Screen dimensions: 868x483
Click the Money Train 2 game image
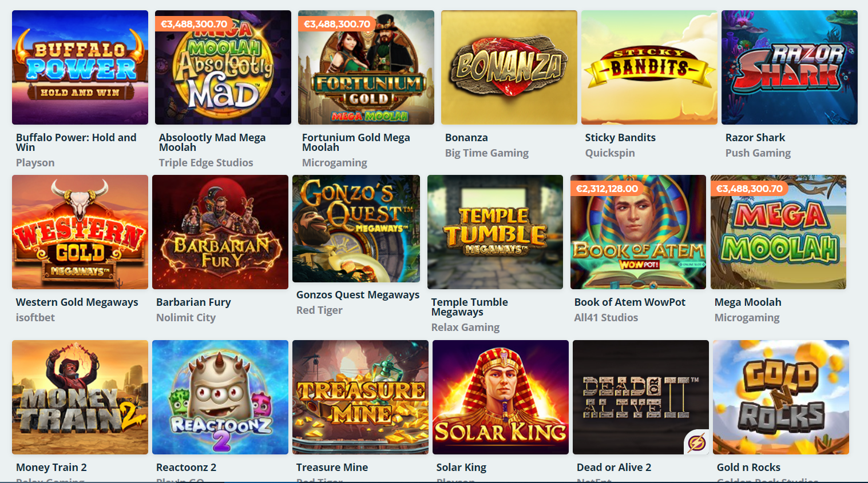pos(80,397)
